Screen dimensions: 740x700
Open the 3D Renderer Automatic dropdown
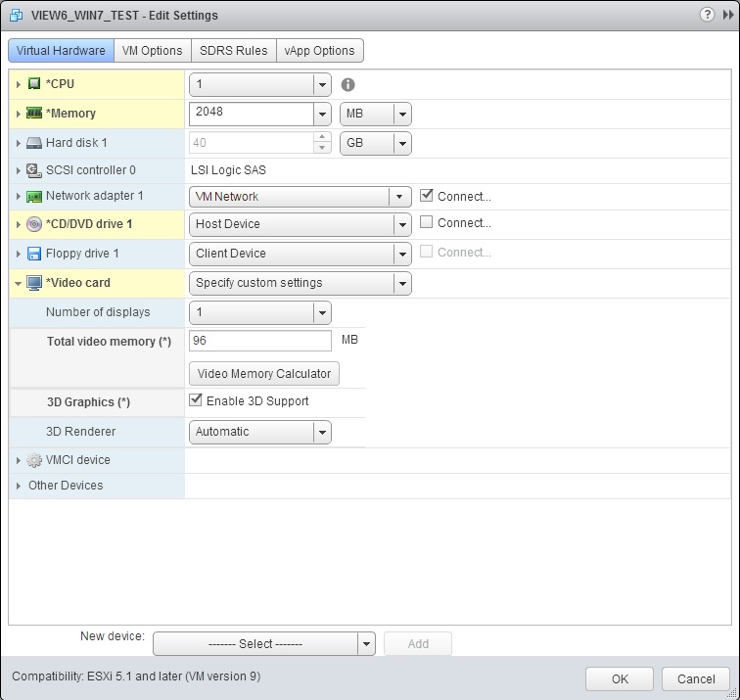(260, 432)
